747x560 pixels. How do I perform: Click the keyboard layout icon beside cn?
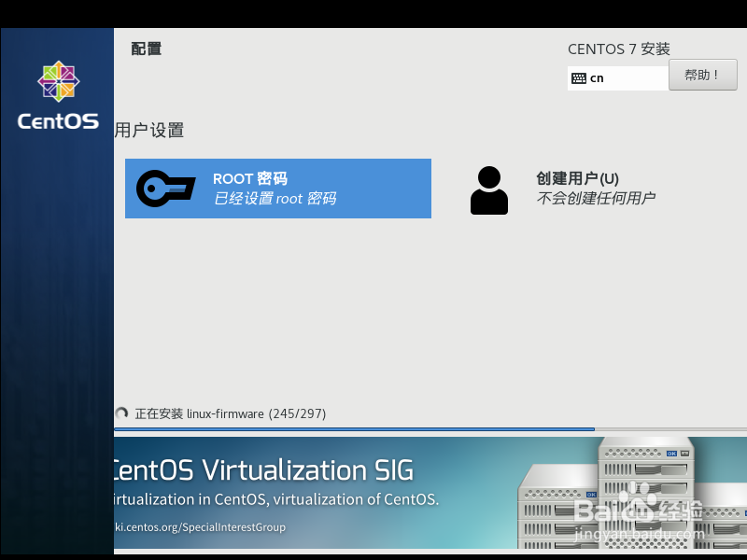coord(581,77)
